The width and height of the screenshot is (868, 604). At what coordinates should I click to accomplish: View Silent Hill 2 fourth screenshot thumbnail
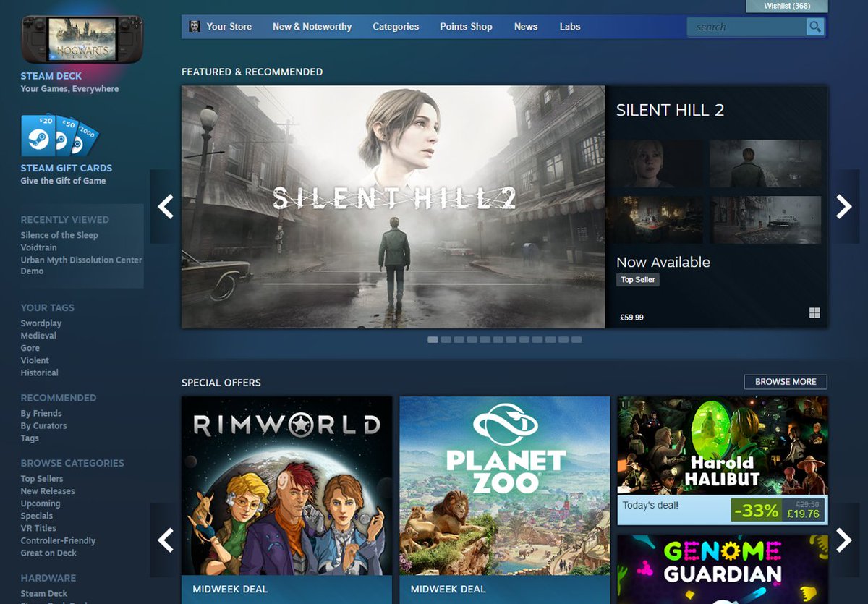click(765, 219)
